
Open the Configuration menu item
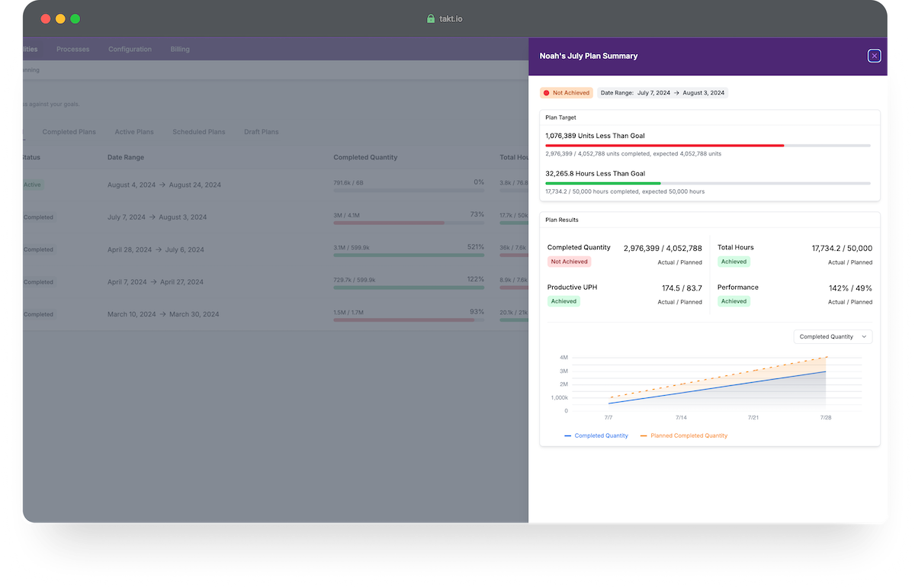pyautogui.click(x=130, y=50)
